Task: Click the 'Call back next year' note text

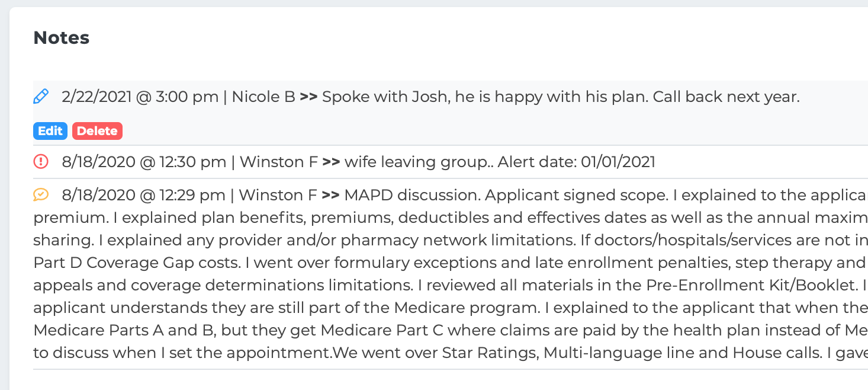Action: coord(726,97)
